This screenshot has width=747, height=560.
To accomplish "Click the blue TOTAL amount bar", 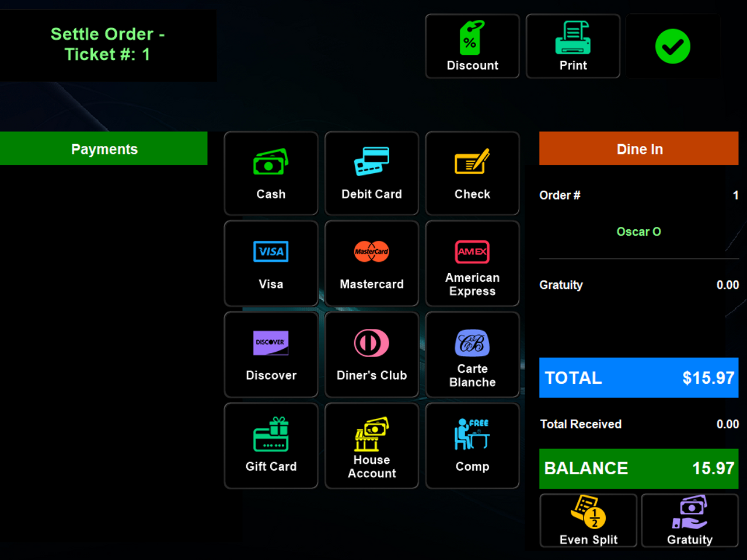I will [x=638, y=377].
